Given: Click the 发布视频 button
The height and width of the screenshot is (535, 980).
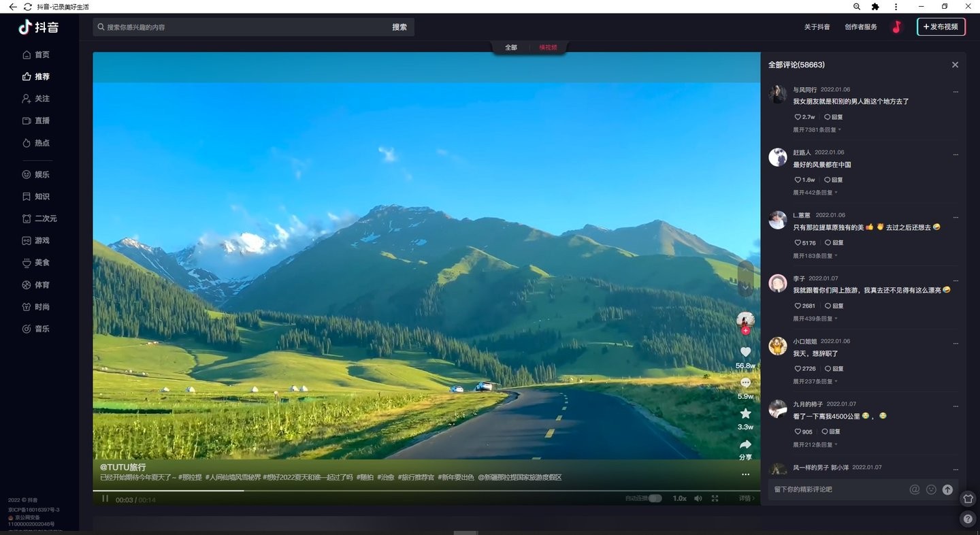Looking at the screenshot, I should coord(941,27).
